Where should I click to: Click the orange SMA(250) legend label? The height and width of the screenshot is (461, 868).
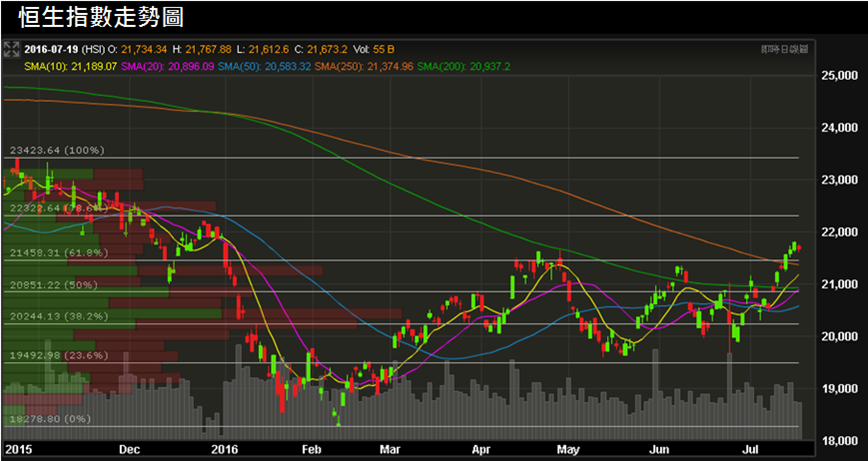(x=365, y=66)
